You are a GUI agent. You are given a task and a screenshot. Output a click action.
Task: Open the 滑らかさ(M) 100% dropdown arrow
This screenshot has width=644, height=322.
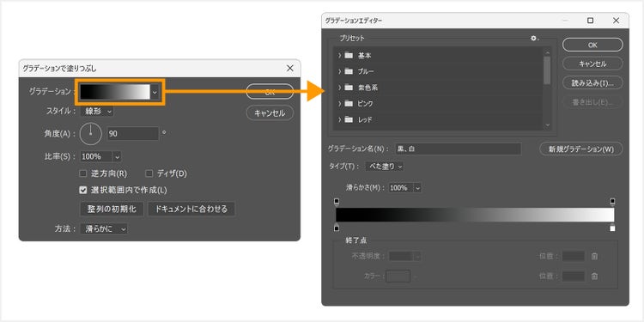click(x=417, y=188)
